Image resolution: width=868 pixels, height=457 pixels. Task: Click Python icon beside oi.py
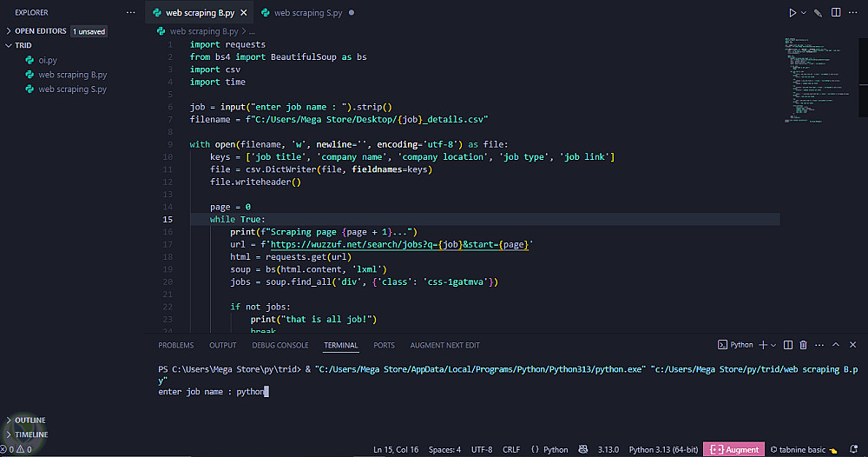coord(30,60)
